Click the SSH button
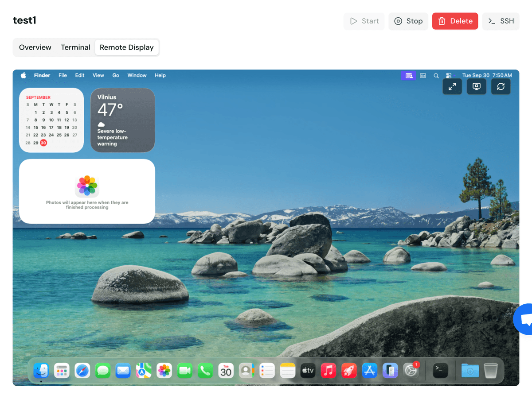The image size is (532, 407). pos(501,21)
